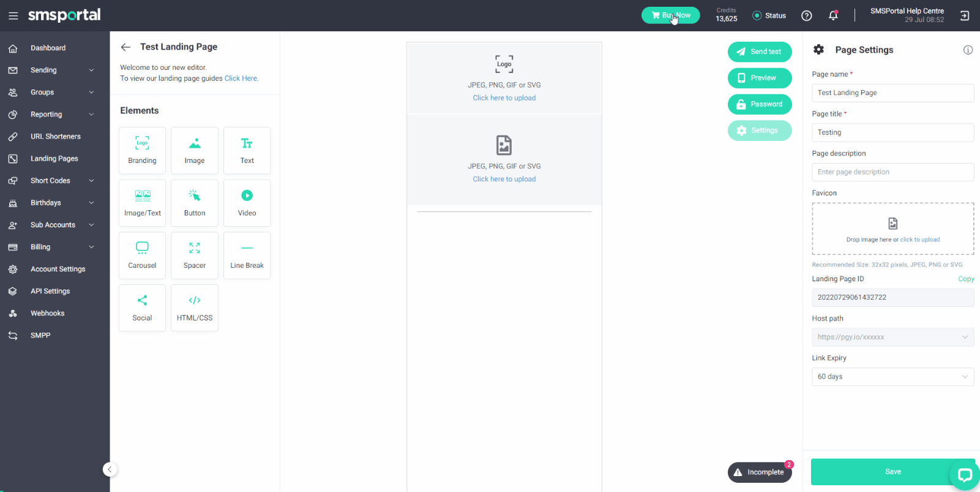Click the Page Settings gear icon
Image resolution: width=980 pixels, height=492 pixels.
point(818,50)
